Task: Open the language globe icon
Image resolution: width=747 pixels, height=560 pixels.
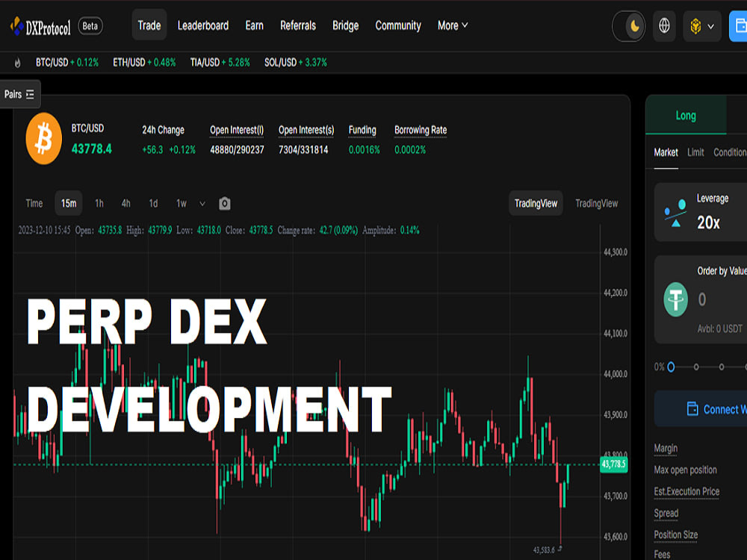Action: click(x=664, y=26)
